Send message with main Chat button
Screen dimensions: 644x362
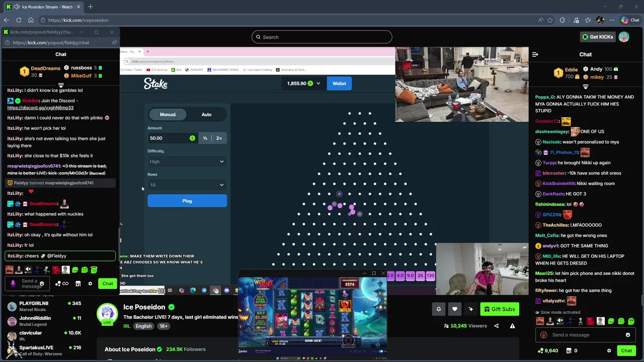(x=626, y=350)
